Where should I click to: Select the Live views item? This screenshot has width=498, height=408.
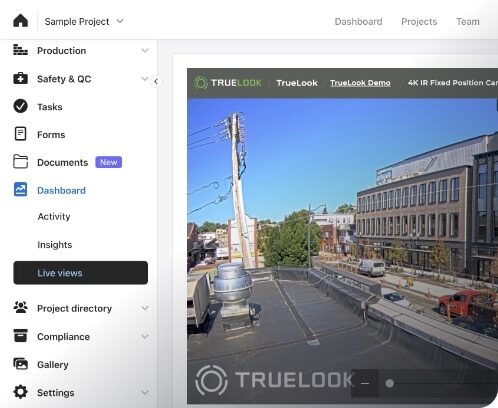pos(80,273)
